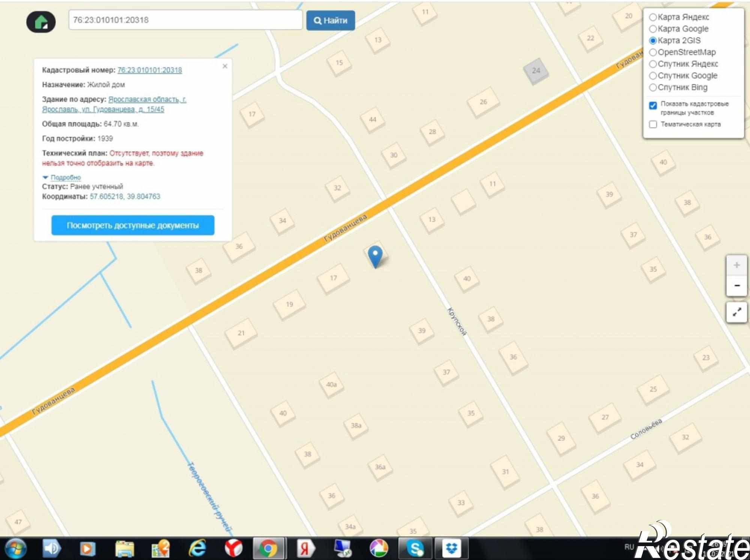Image resolution: width=750 pixels, height=560 pixels.
Task: Click building 21 on the map
Action: click(241, 333)
